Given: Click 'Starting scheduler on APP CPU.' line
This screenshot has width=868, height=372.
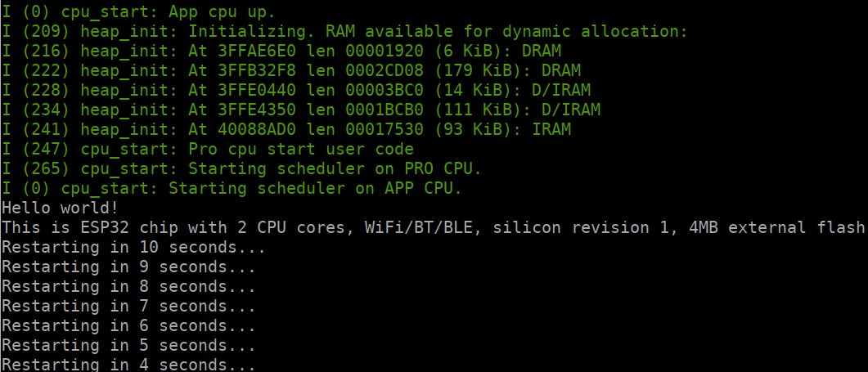Looking at the screenshot, I should coord(232,189).
